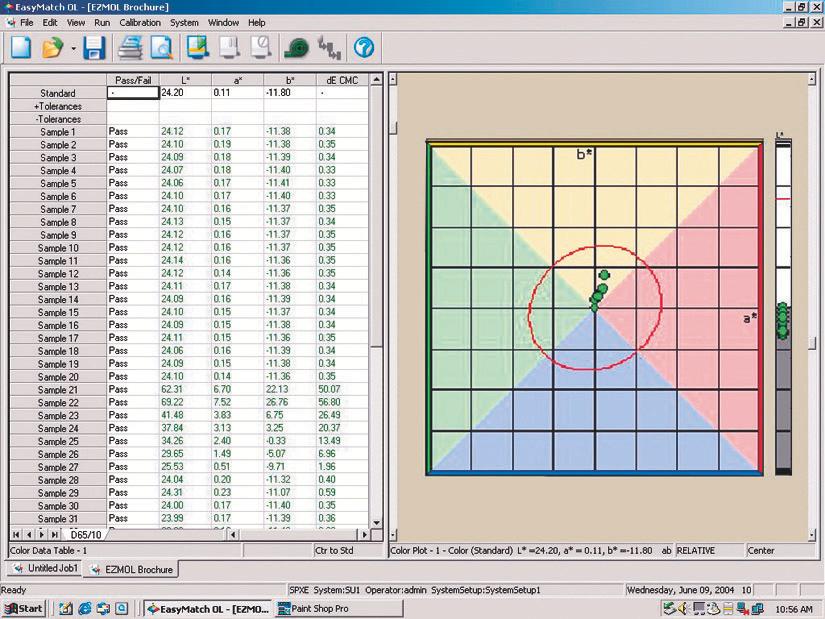Image resolution: width=825 pixels, height=619 pixels.
Task: Jump to the last sheet navigation arrow
Action: click(x=57, y=535)
